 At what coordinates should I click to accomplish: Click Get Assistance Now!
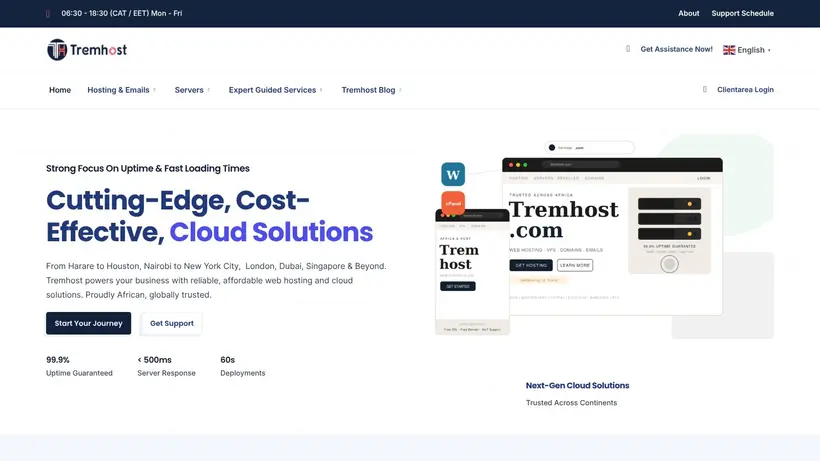click(x=677, y=49)
